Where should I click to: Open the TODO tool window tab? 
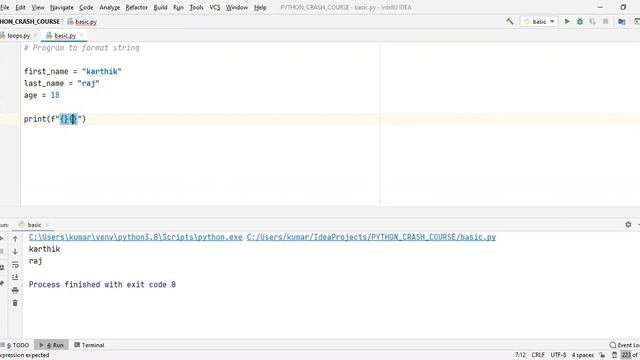click(16, 345)
